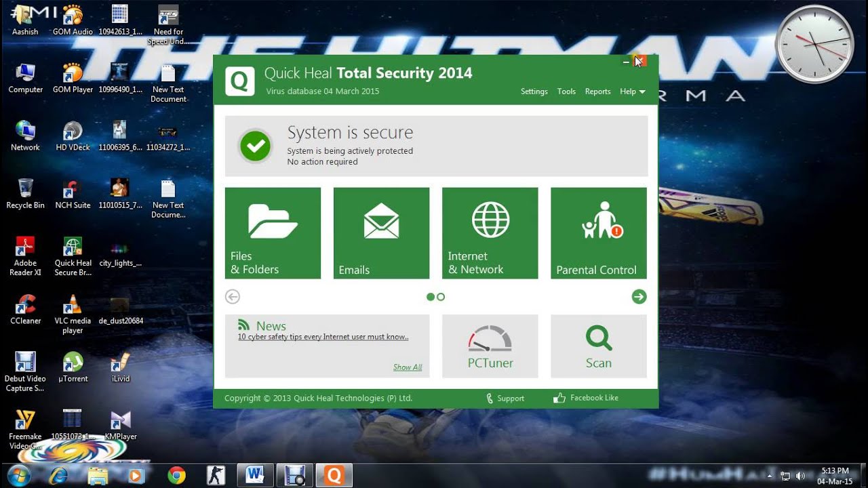Select the Quick Heal Secure Browse shortcut
Image resolution: width=868 pixels, height=488 pixels.
(73, 256)
